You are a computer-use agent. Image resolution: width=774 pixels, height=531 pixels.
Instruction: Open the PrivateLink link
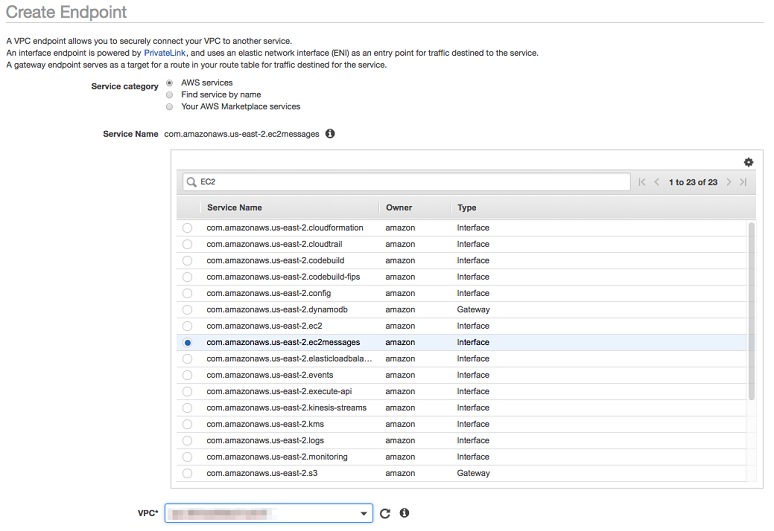(x=165, y=53)
